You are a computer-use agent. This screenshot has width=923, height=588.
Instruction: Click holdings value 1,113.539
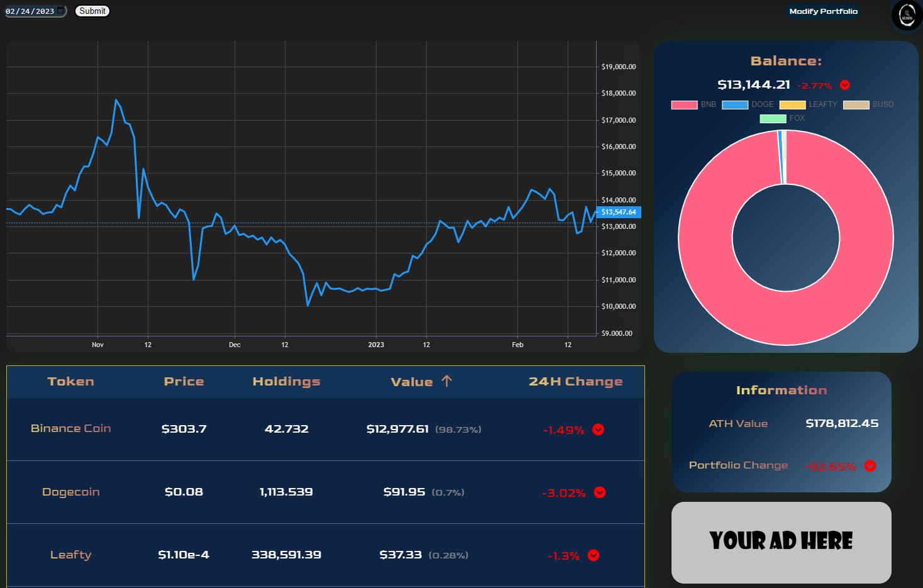click(x=286, y=492)
